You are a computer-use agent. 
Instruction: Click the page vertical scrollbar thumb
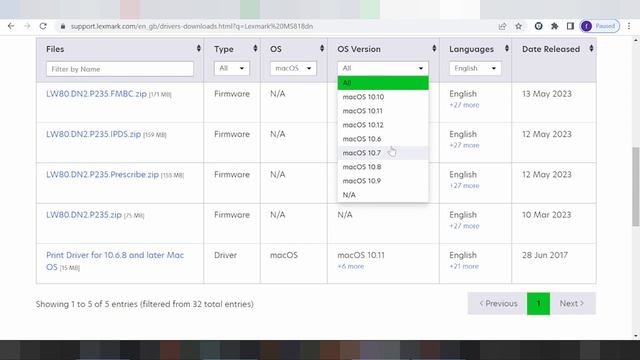(x=636, y=186)
